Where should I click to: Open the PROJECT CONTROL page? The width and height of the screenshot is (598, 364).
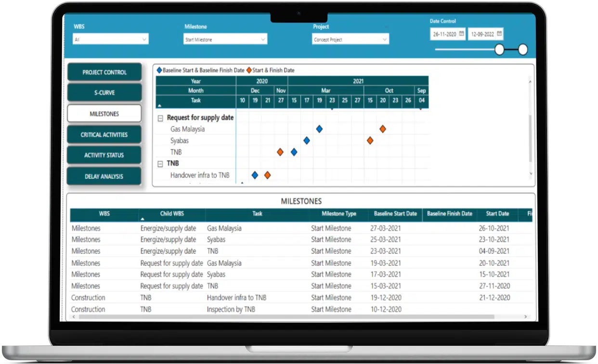click(104, 72)
